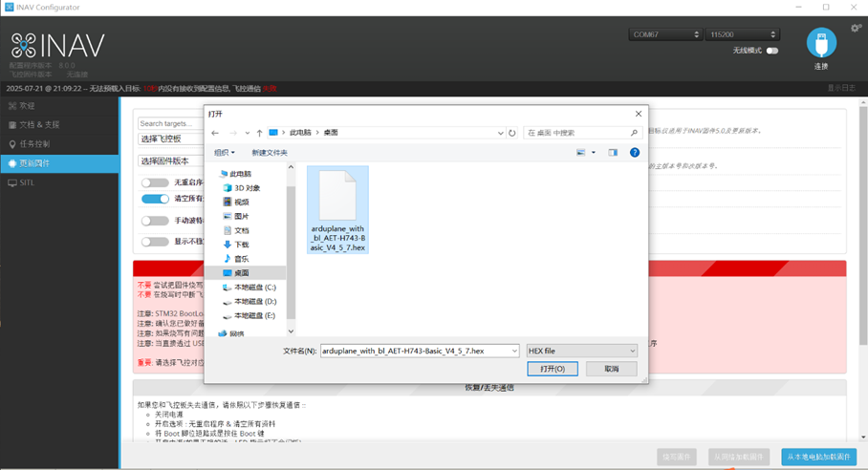
Task: Click the back arrow in file dialog
Action: point(215,133)
